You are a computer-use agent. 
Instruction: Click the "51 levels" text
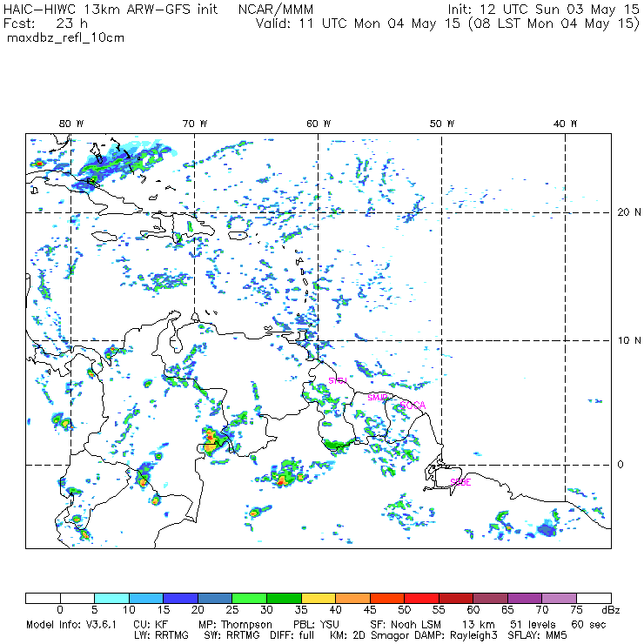click(x=533, y=625)
